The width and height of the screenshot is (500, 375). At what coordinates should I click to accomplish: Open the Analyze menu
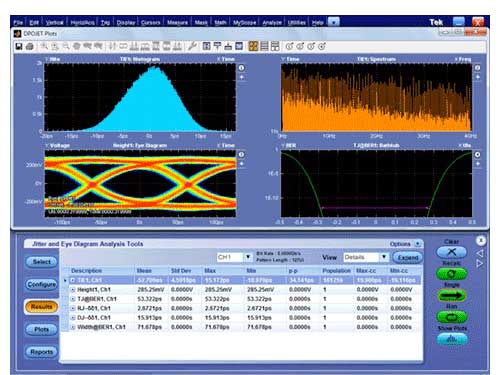272,23
